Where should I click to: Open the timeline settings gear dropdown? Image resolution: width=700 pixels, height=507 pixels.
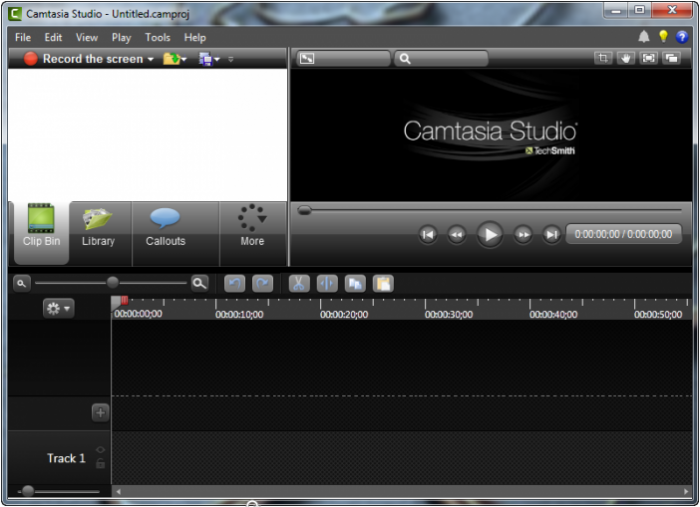click(x=58, y=308)
